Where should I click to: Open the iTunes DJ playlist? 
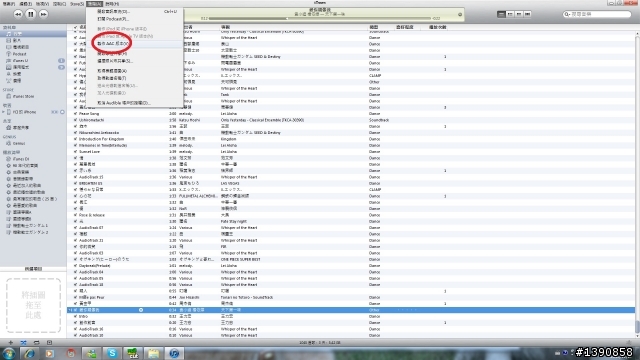[21, 159]
